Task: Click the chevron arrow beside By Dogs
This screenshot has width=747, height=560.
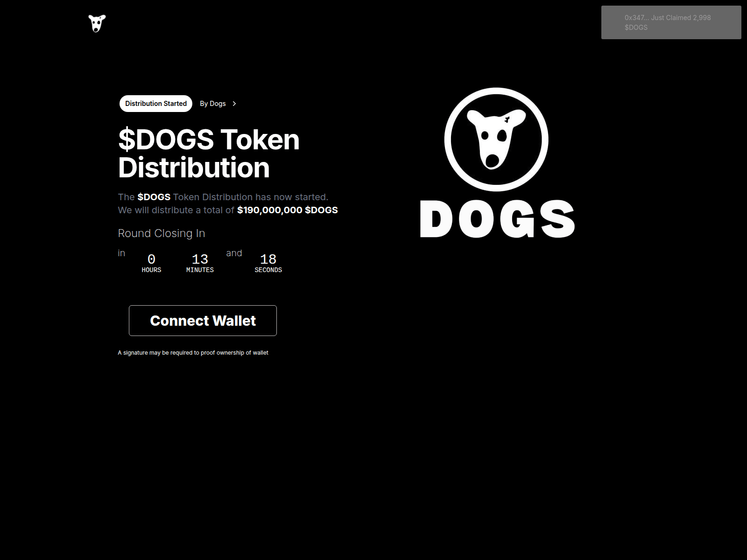Action: pyautogui.click(x=234, y=104)
